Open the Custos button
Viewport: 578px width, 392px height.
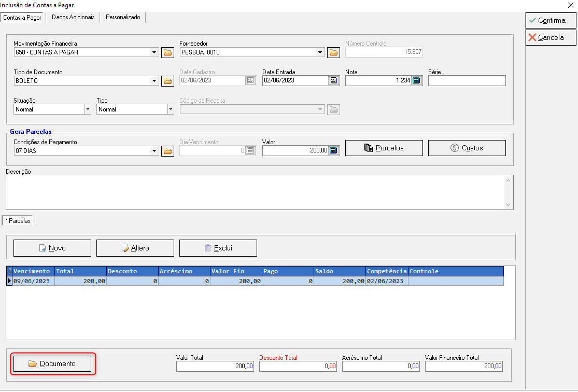(x=467, y=148)
